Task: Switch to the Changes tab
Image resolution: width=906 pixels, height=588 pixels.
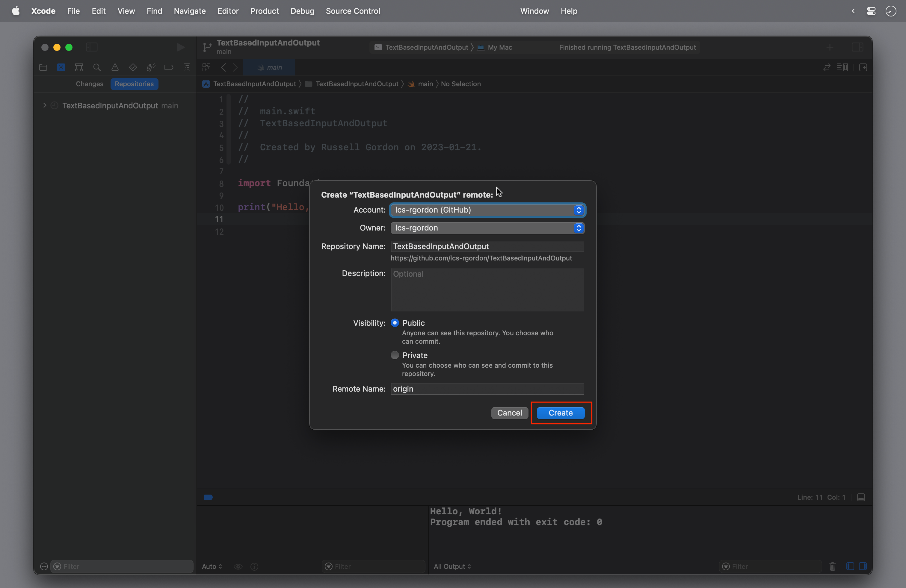Action: (90, 84)
